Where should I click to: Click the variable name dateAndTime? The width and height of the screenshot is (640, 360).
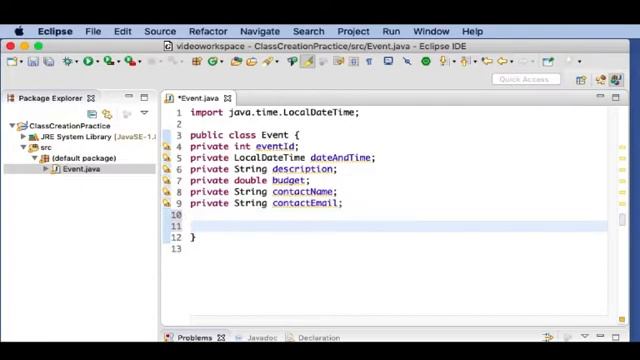tap(340, 158)
